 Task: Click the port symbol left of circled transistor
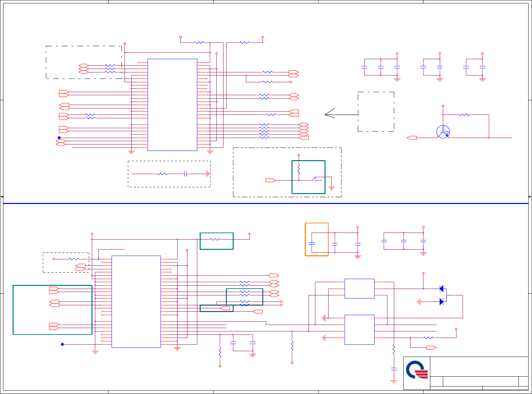(412, 138)
